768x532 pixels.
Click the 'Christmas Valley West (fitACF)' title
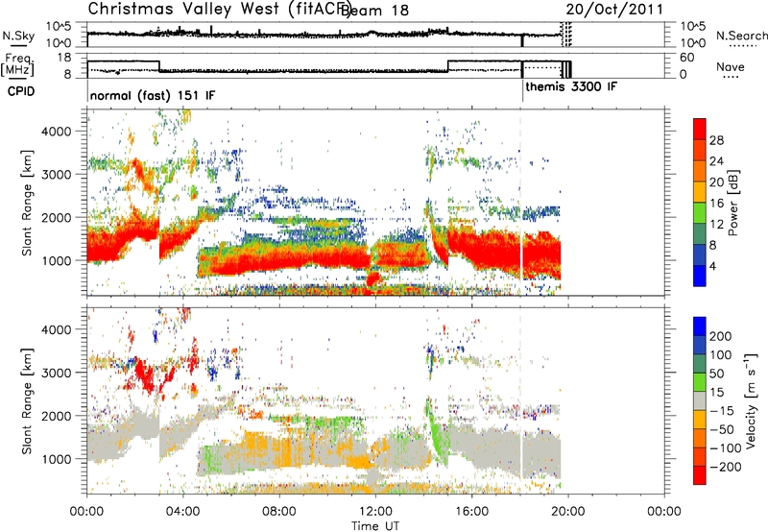point(220,9)
